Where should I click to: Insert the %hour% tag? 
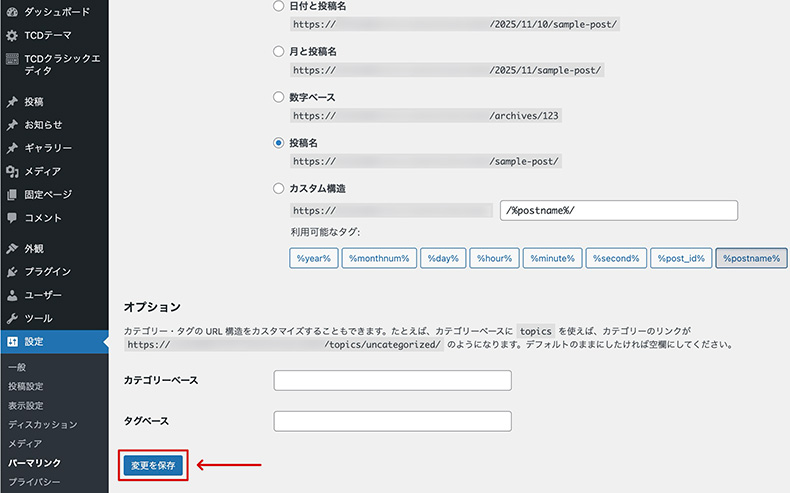(494, 258)
